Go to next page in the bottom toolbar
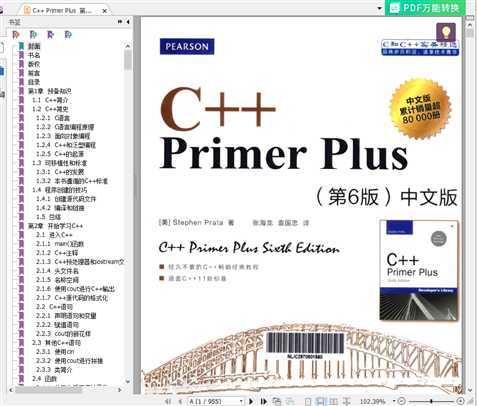 pos(251,401)
